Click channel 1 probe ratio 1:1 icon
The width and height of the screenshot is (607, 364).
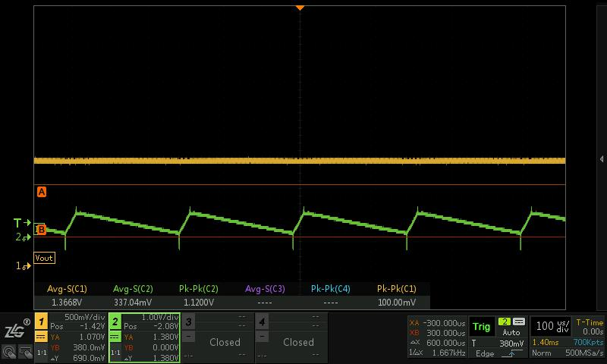click(41, 353)
